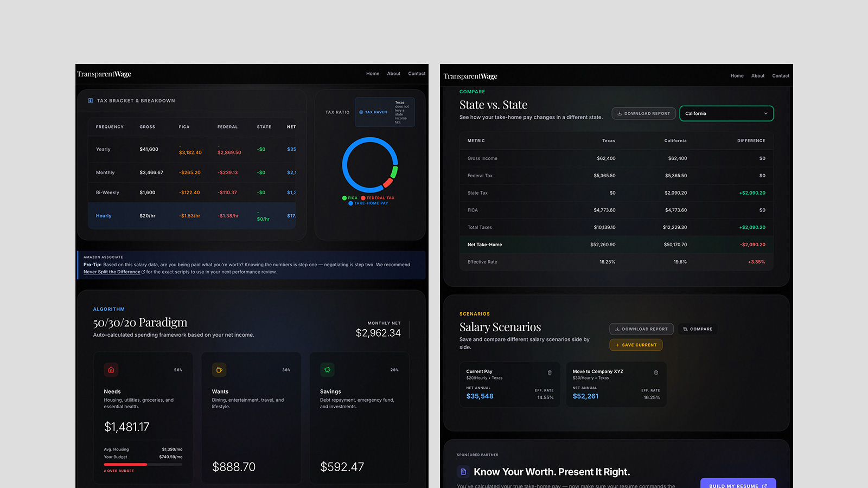Viewport: 868px width, 488px height.
Task: Click the $52,260.90 Texas net take-home value
Action: [603, 245]
